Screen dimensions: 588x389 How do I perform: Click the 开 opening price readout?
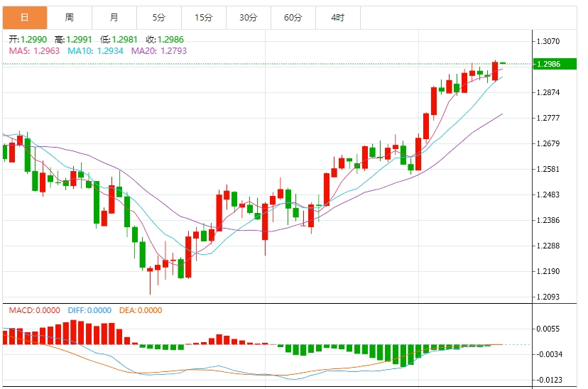coord(28,40)
